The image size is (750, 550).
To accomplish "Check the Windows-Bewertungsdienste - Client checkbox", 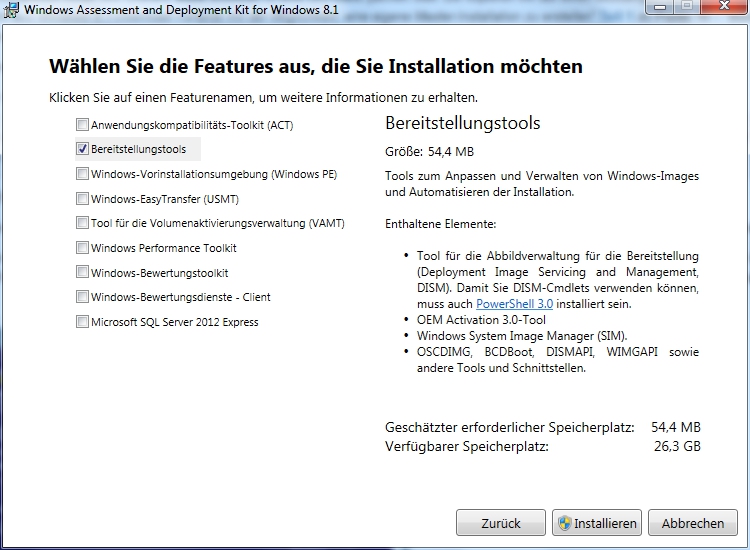I will pos(82,297).
